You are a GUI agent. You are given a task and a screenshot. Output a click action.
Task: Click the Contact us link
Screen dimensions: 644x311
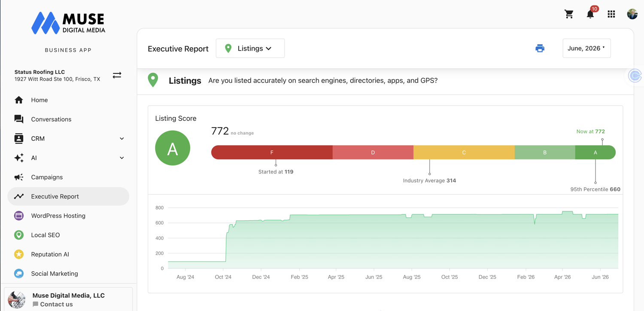click(53, 304)
